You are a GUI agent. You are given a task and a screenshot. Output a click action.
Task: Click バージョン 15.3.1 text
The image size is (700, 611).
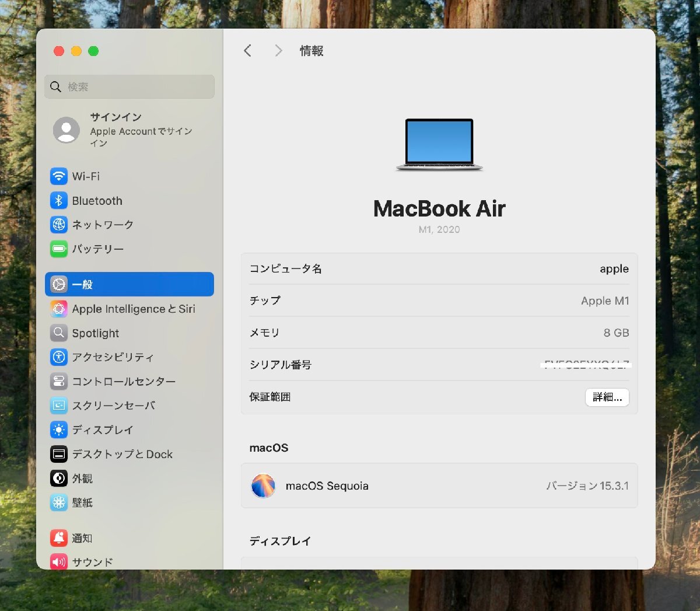587,486
